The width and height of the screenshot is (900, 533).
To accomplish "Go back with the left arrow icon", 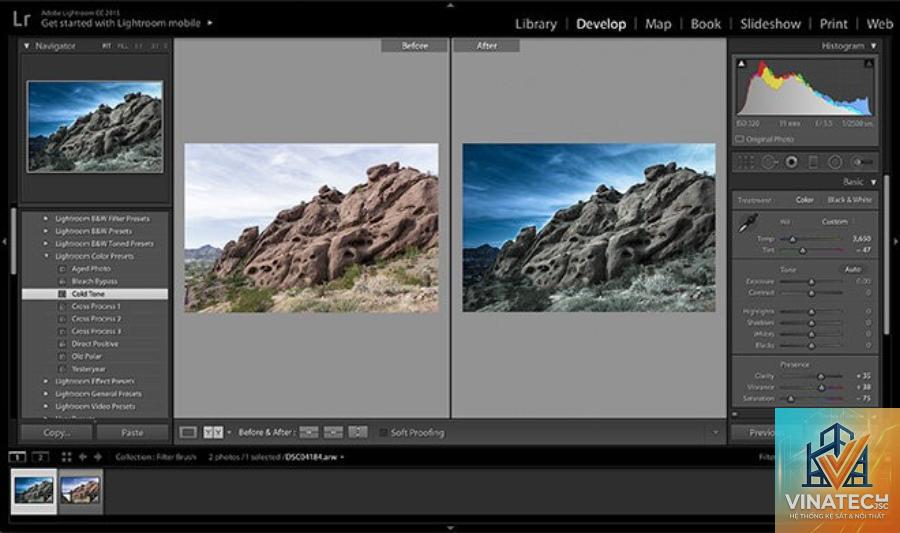I will click(83, 457).
